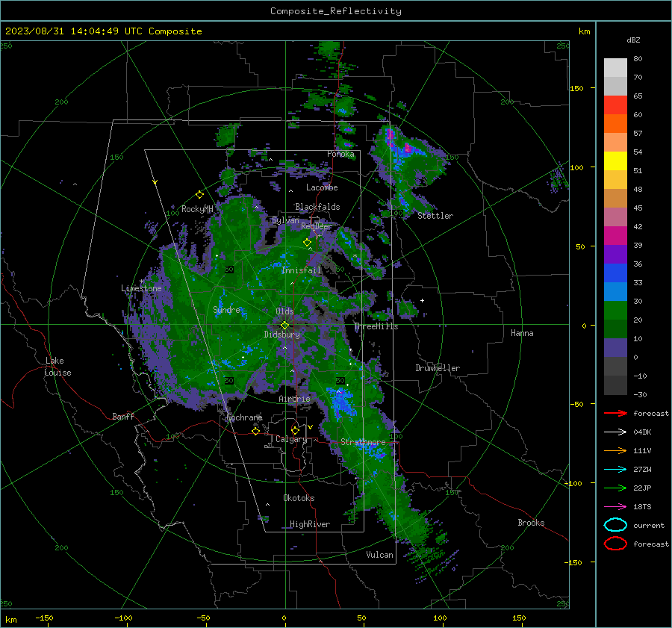Click the Brooks label
Screen dimensions: 672x628
click(x=531, y=523)
